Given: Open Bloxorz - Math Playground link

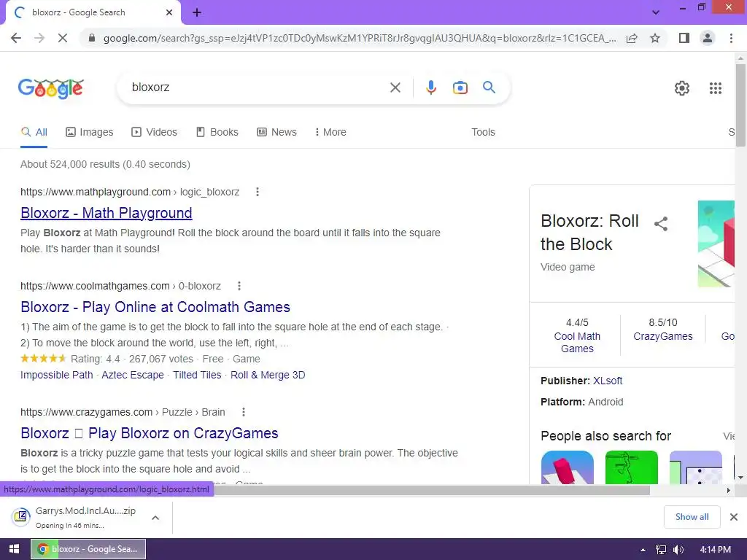Looking at the screenshot, I should 107,213.
